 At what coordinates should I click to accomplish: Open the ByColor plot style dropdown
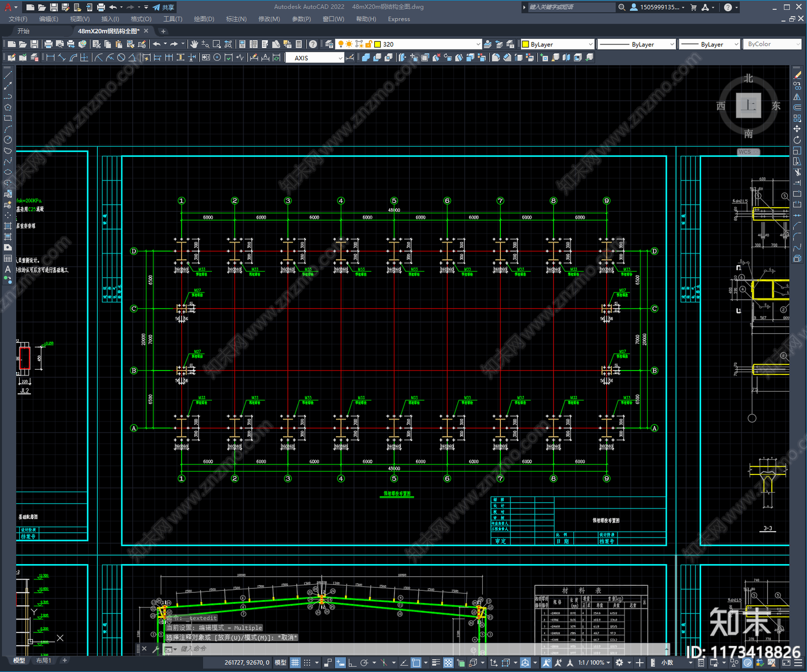coord(772,44)
